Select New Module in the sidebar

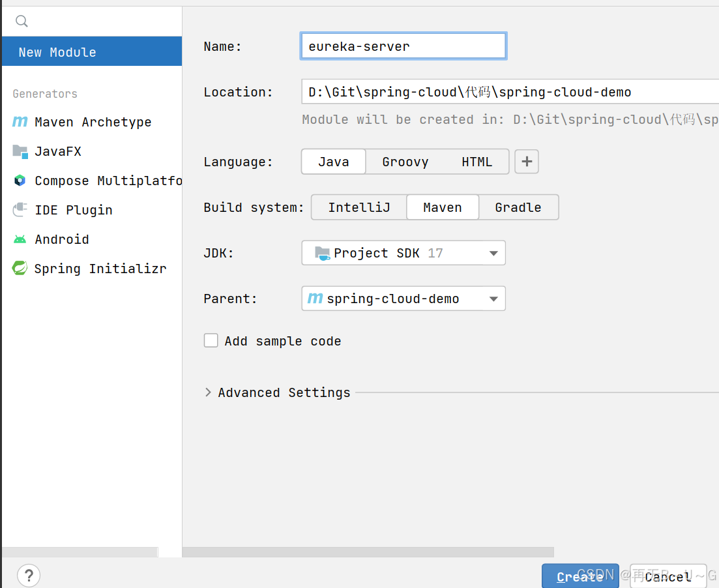[92, 51]
